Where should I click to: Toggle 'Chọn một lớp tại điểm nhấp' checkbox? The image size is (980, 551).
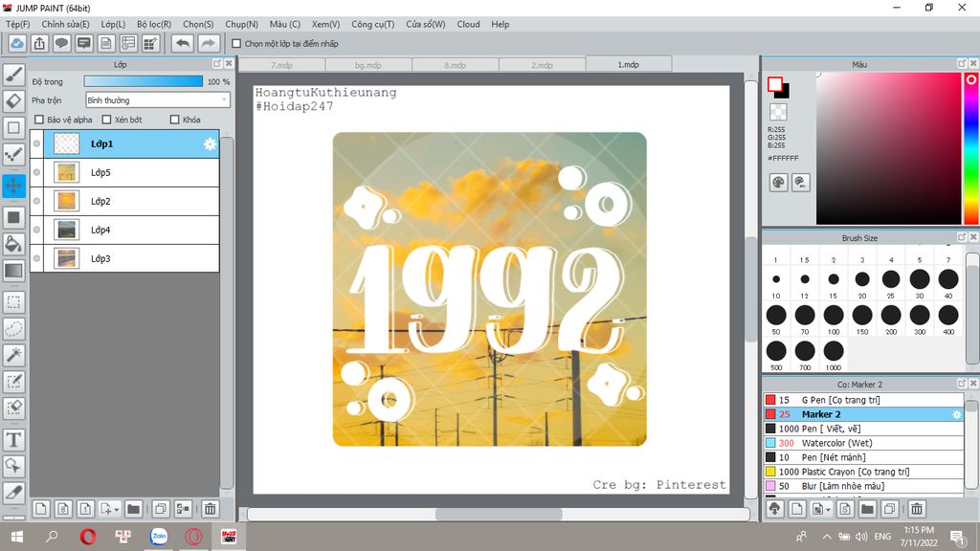point(236,44)
